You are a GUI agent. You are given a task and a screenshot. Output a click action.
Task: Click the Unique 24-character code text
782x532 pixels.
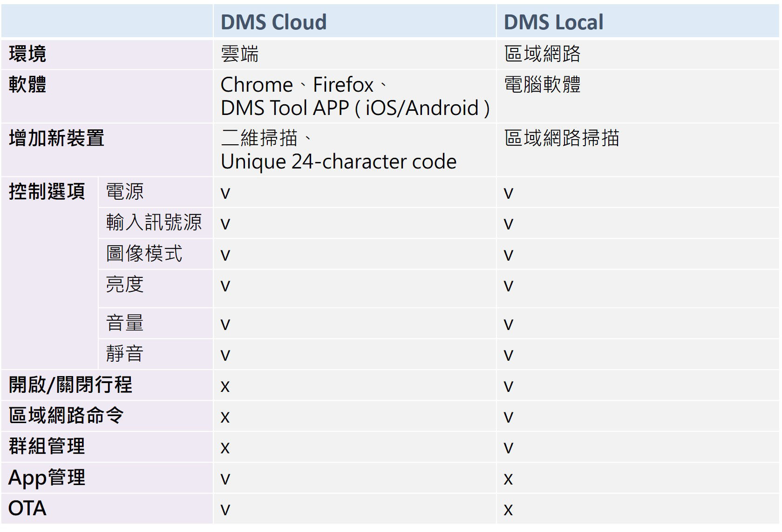[339, 162]
